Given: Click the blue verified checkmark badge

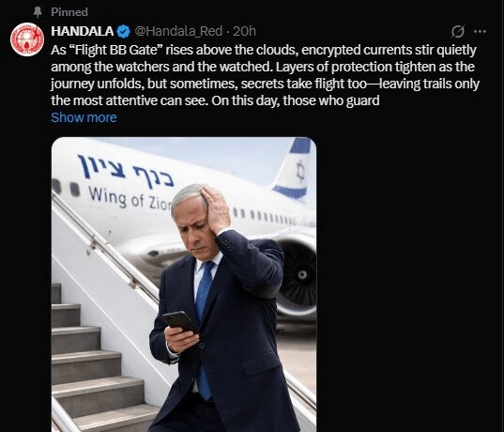Looking at the screenshot, I should click(124, 32).
